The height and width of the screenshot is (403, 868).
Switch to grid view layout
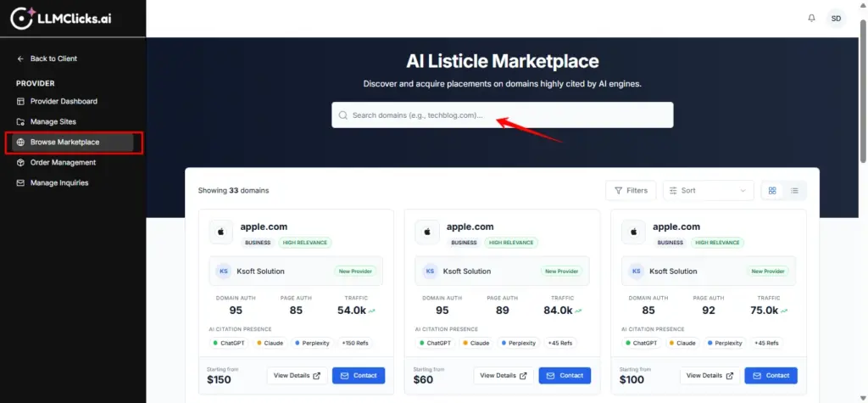[772, 191]
